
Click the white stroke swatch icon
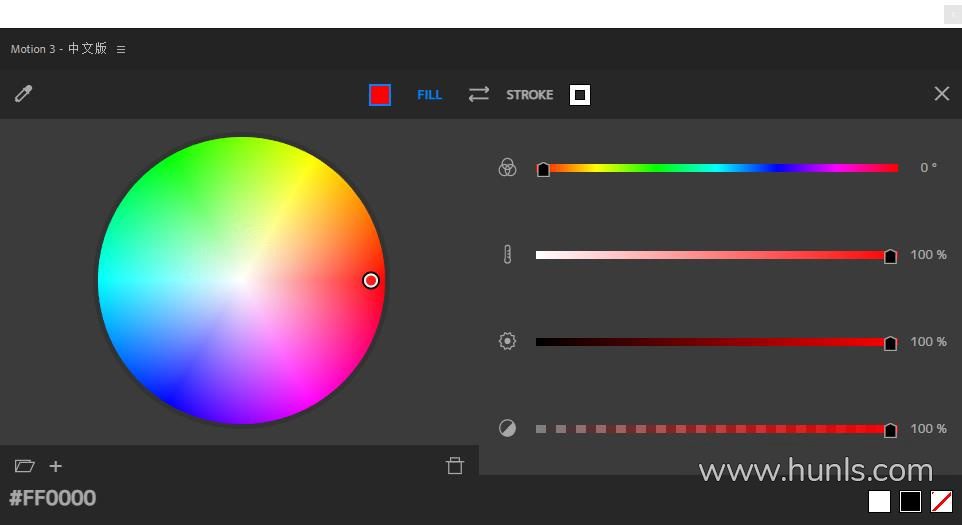click(580, 95)
